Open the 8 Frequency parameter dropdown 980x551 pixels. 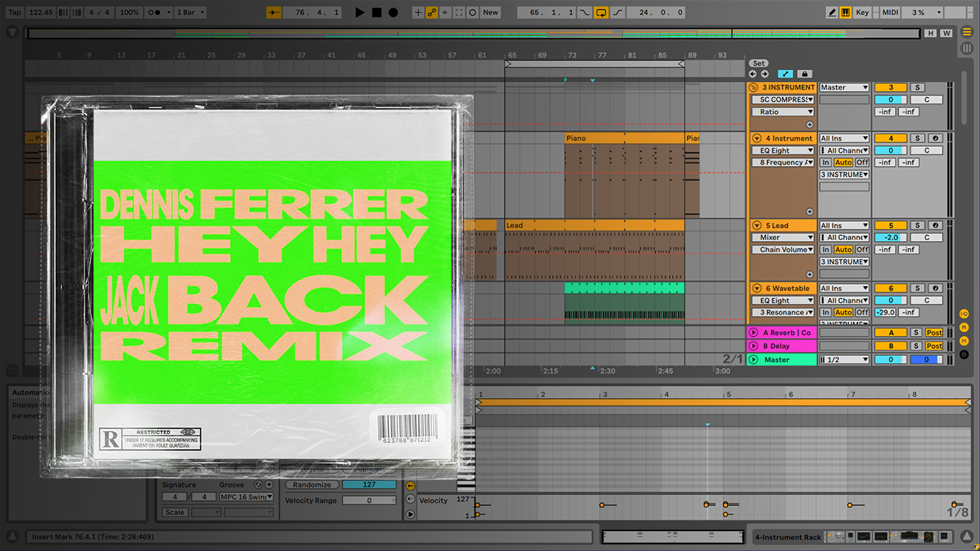coord(782,162)
